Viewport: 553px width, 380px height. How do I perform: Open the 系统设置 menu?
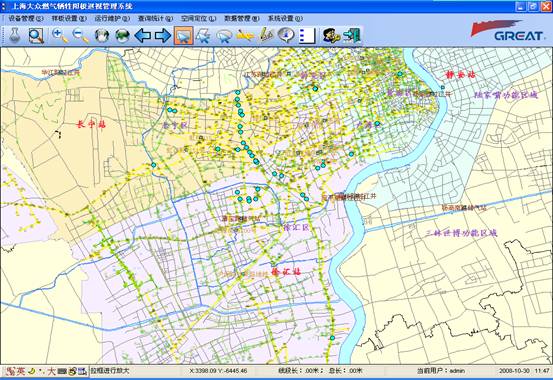(x=285, y=18)
